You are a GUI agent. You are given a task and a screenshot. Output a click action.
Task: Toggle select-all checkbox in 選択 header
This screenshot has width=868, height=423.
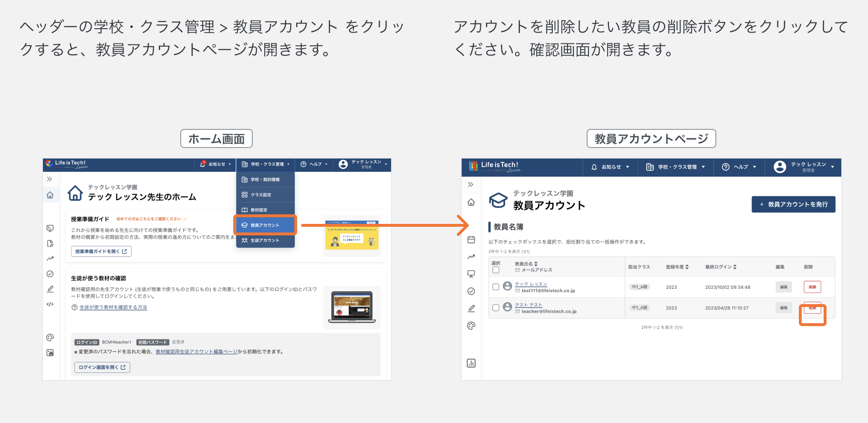496,270
